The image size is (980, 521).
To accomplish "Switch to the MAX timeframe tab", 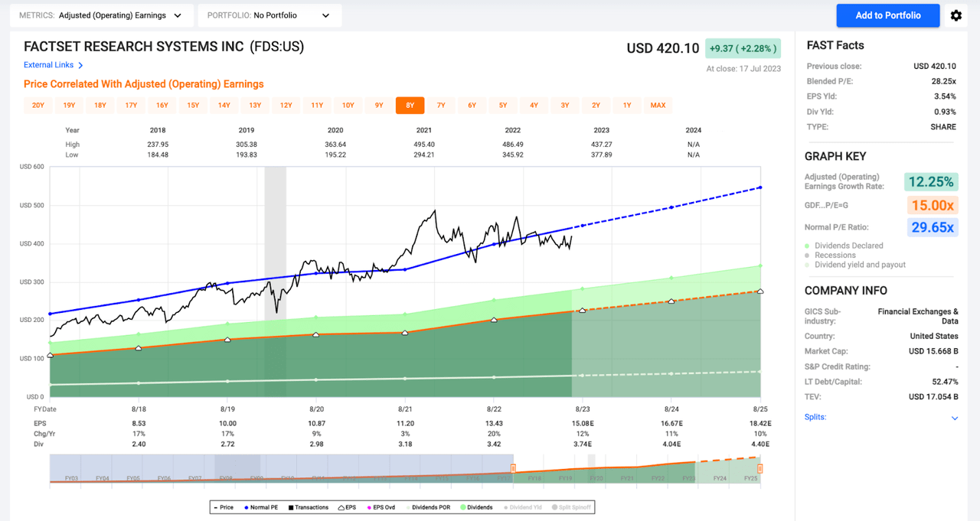I will [658, 105].
